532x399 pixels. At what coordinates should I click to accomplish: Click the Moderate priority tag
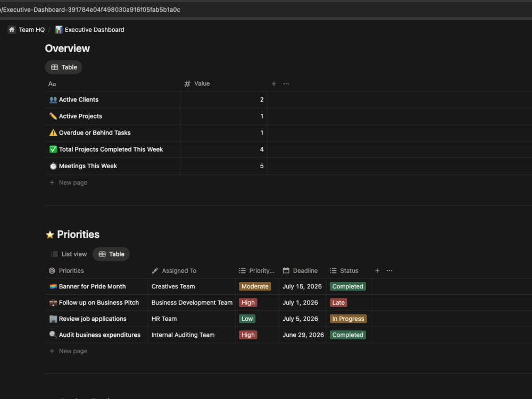[255, 287]
